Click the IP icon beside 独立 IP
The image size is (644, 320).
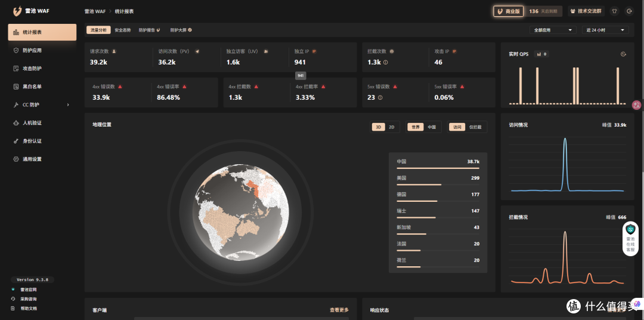point(314,51)
